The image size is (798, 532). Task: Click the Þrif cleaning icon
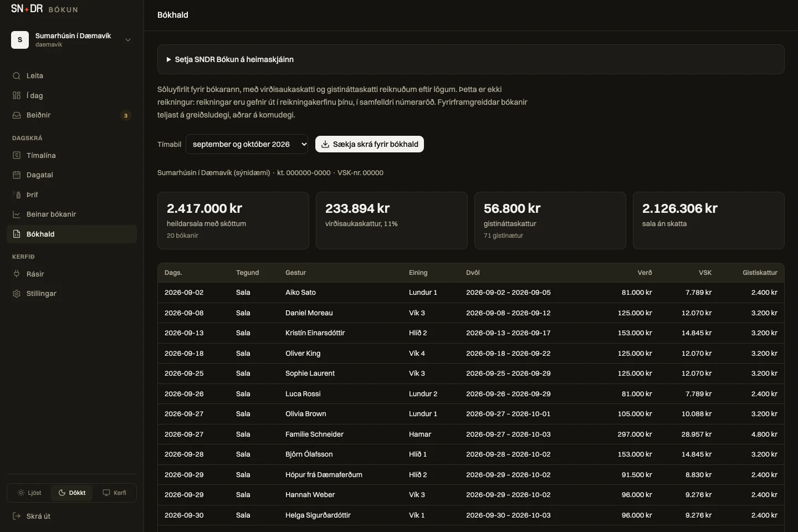click(17, 195)
